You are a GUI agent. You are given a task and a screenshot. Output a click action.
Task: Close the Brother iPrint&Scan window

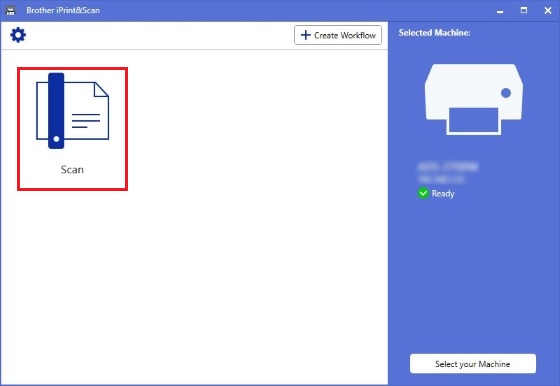[548, 10]
